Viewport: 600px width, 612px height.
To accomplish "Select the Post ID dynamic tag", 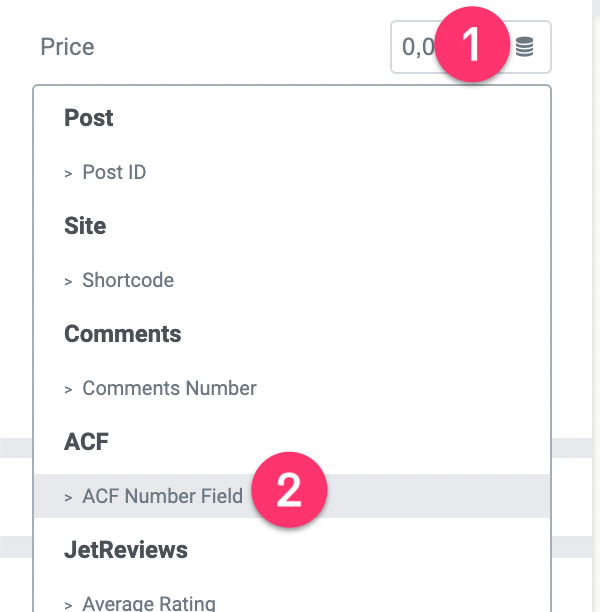I will tap(292, 172).
